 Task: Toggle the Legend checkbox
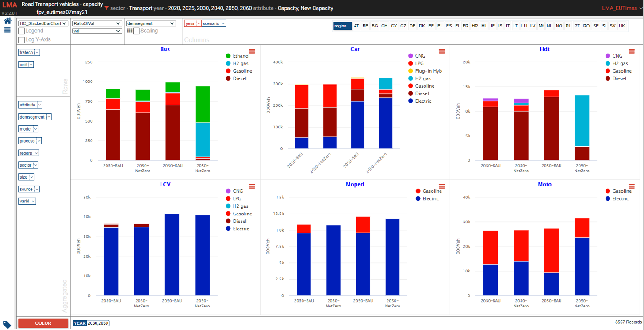(x=21, y=31)
